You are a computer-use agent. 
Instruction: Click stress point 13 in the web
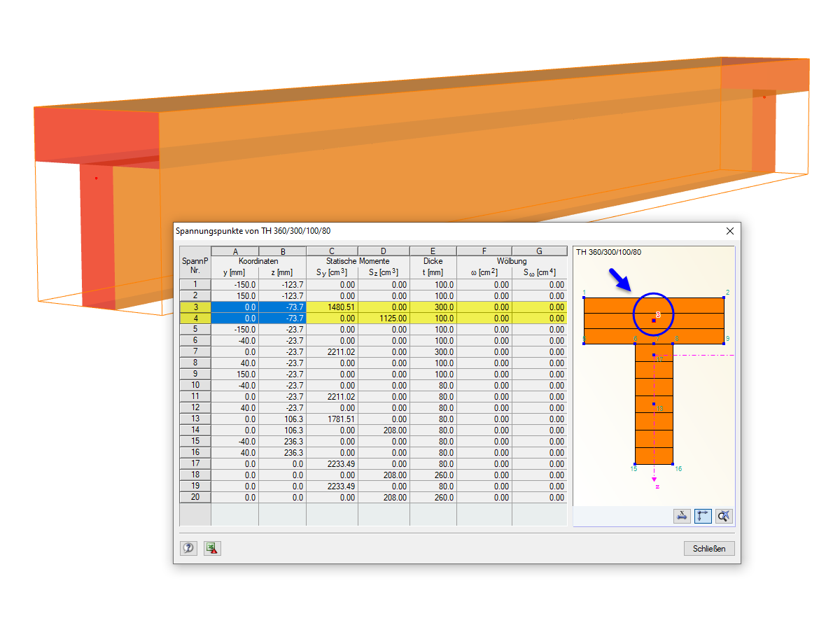pos(654,405)
